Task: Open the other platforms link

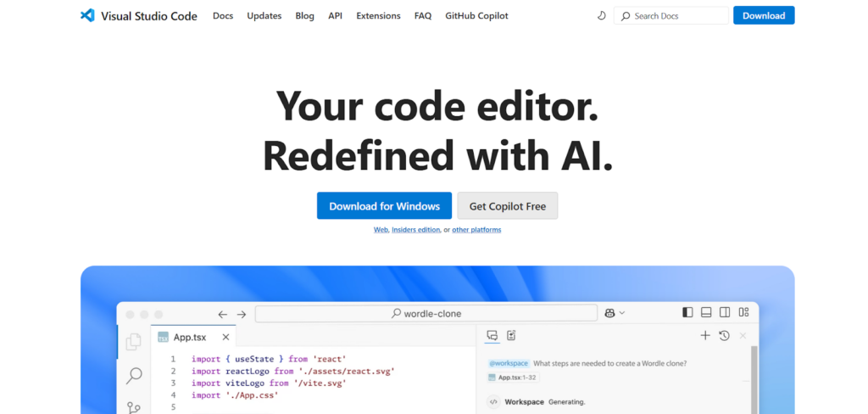Action: point(476,229)
